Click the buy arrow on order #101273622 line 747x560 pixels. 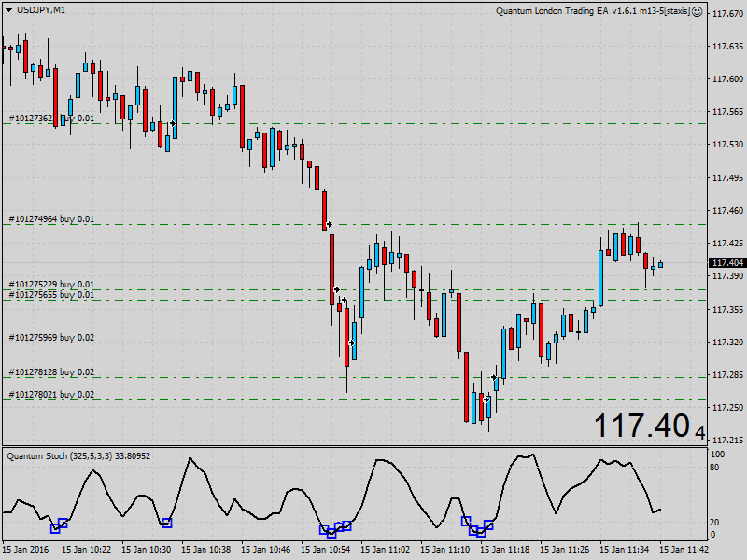click(173, 123)
